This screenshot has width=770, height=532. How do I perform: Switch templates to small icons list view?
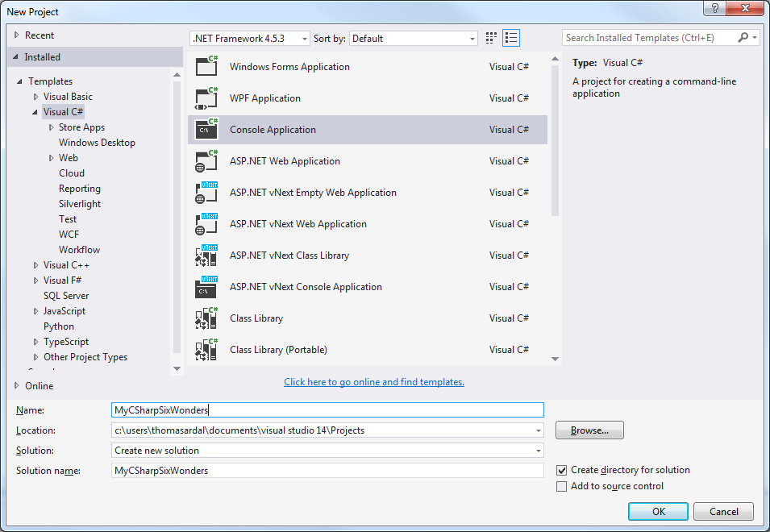[511, 38]
